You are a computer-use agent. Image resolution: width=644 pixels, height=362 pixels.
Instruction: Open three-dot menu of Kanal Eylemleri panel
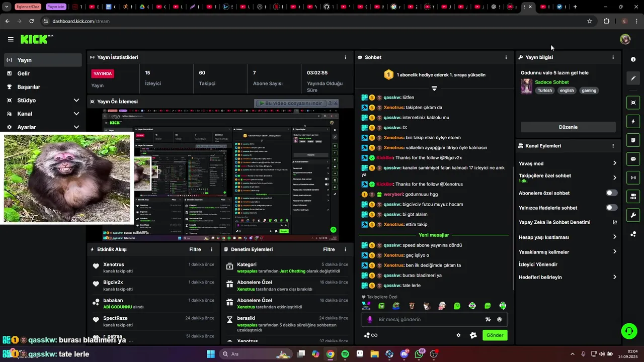pos(613,146)
